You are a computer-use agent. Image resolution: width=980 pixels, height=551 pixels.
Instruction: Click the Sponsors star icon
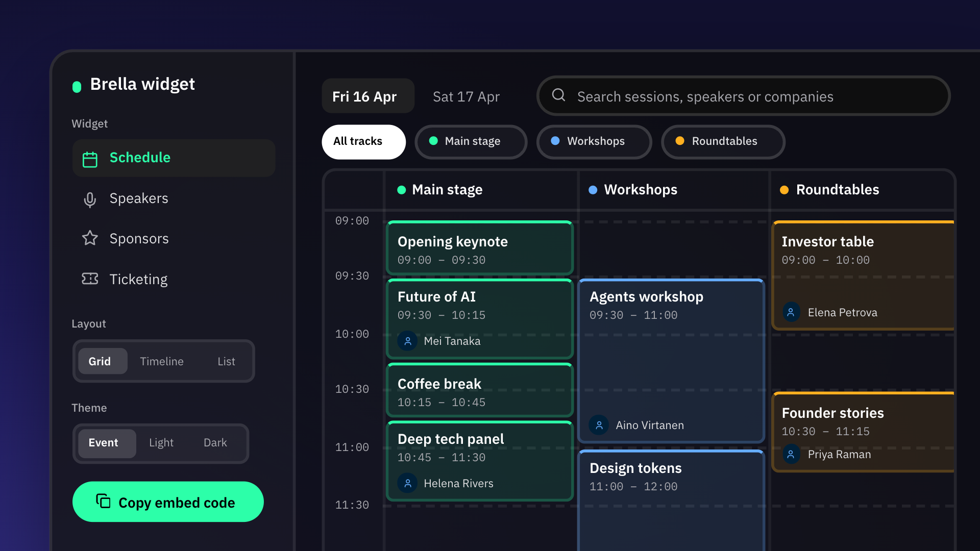point(90,238)
